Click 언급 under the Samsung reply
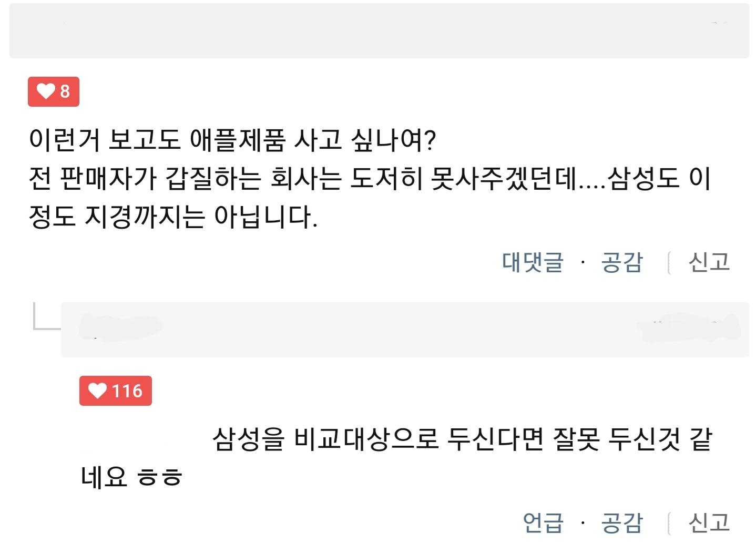Screen dimensions: 756x554 [x=543, y=522]
